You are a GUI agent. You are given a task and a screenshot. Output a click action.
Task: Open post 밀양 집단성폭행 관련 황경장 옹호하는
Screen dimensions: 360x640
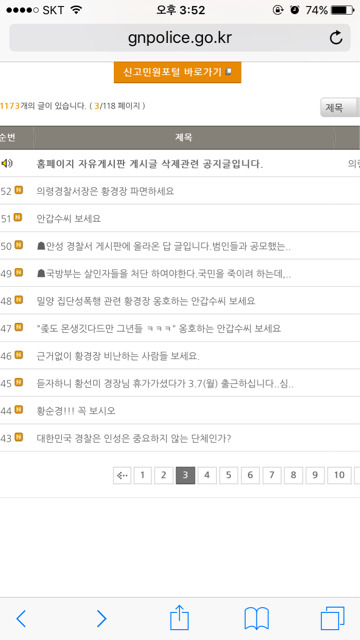coord(146,301)
